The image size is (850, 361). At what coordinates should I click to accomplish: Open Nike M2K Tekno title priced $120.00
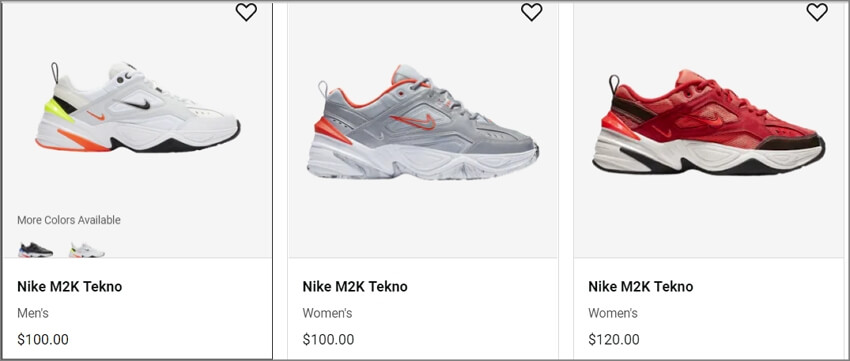pos(641,286)
